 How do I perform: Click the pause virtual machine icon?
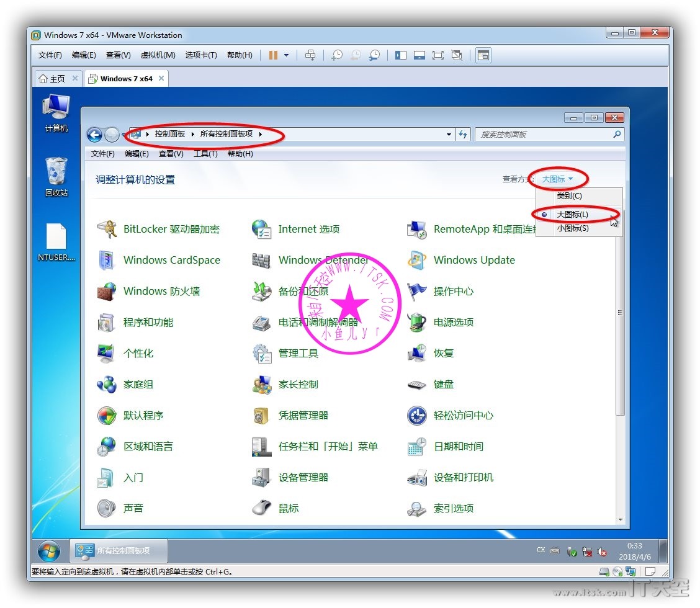[x=273, y=55]
